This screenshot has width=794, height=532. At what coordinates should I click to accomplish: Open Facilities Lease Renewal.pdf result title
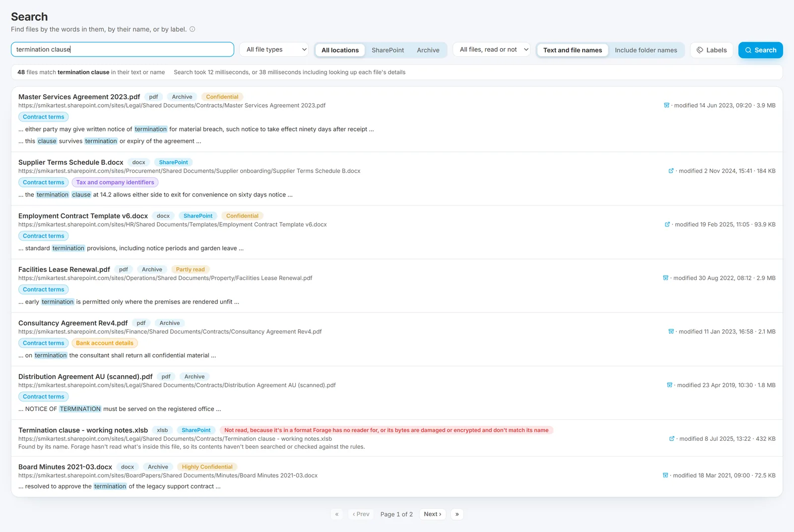[64, 269]
